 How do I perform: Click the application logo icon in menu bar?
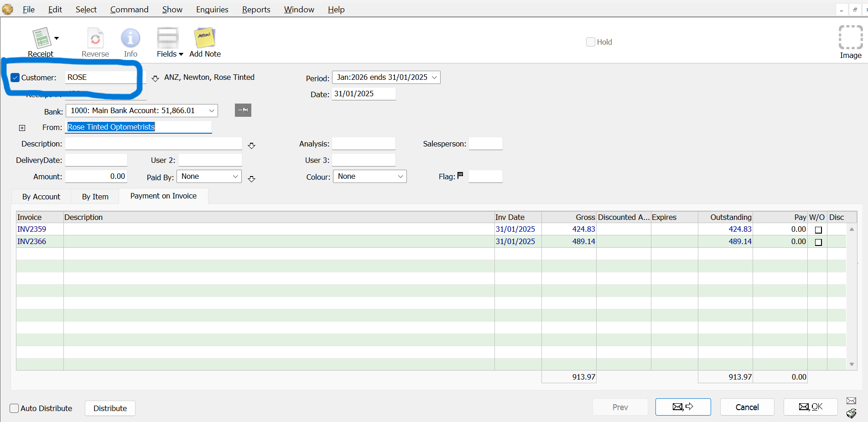pos(7,9)
